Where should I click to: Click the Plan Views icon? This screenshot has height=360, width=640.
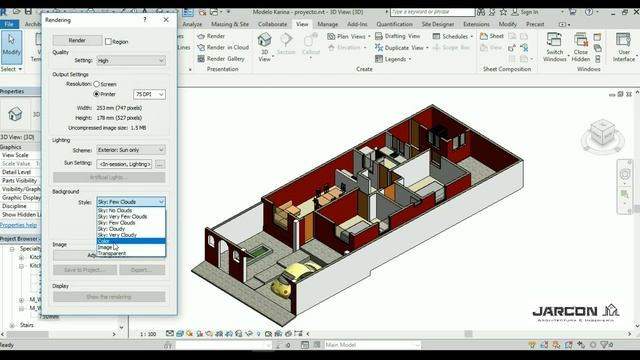[x=331, y=36]
